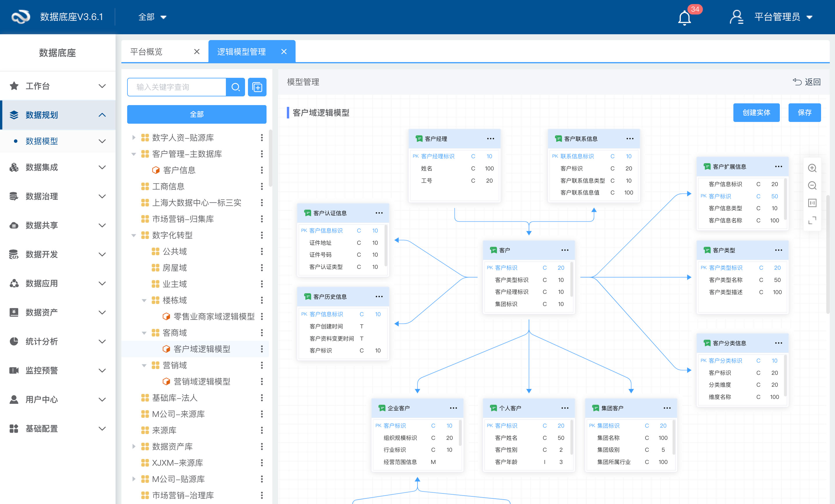Collapse the 数据规划 sidebar menu
The image size is (835, 504).
click(x=102, y=115)
